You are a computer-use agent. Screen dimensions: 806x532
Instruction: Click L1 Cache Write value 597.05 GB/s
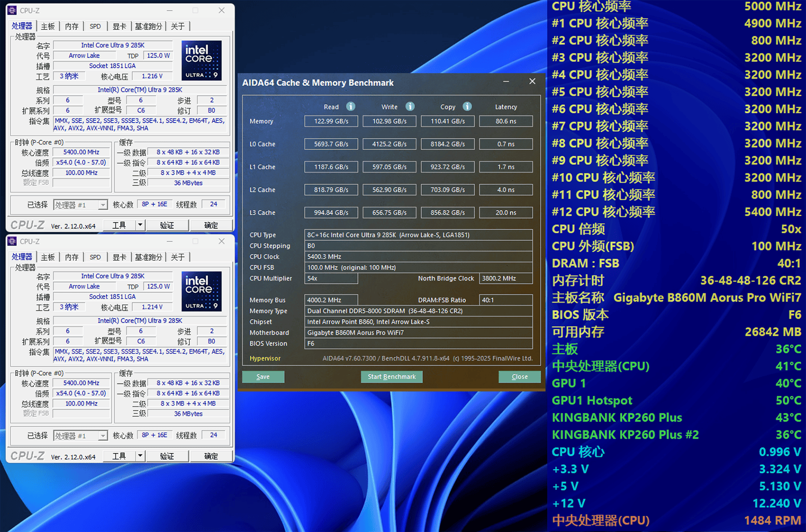pos(390,167)
